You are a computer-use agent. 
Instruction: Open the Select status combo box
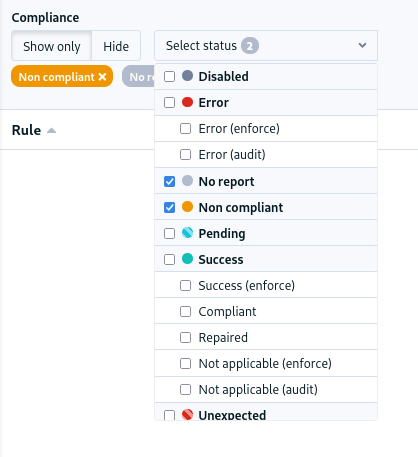266,46
